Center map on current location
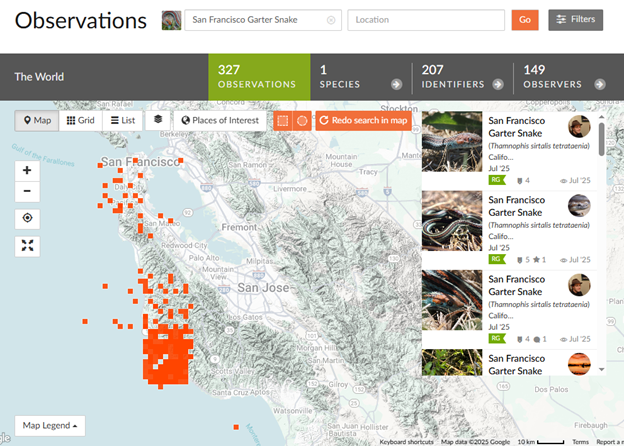624x446 pixels. 27,218
